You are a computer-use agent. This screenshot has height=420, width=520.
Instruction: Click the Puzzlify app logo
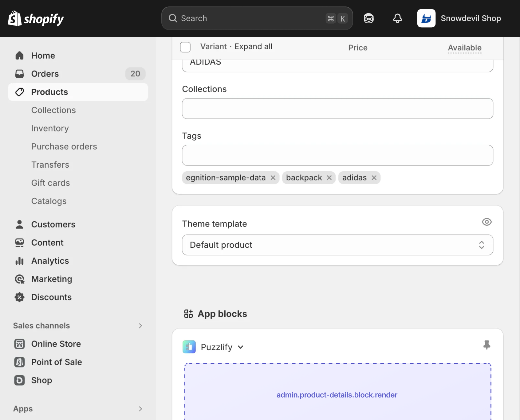189,347
